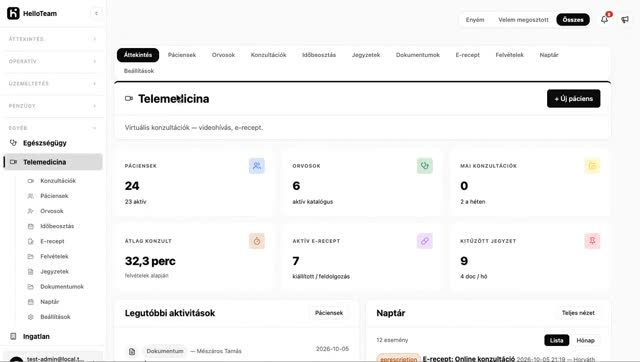This screenshot has height=362, width=640.
Task: Click the Naptár submenu icon
Action: click(x=31, y=302)
